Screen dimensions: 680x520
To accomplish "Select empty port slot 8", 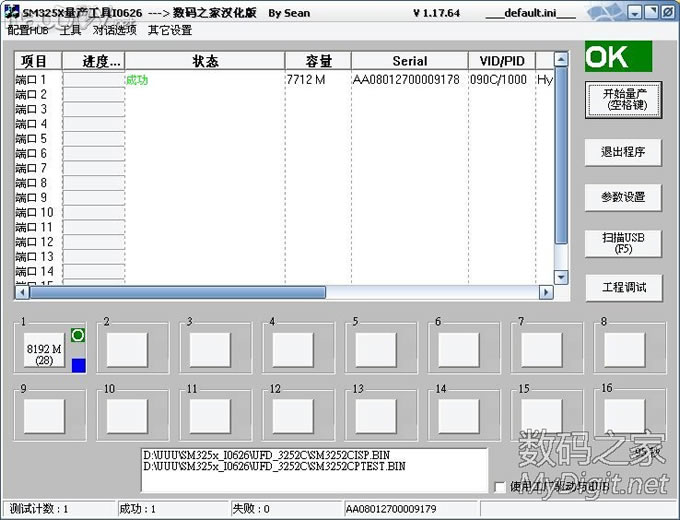I will (x=625, y=349).
